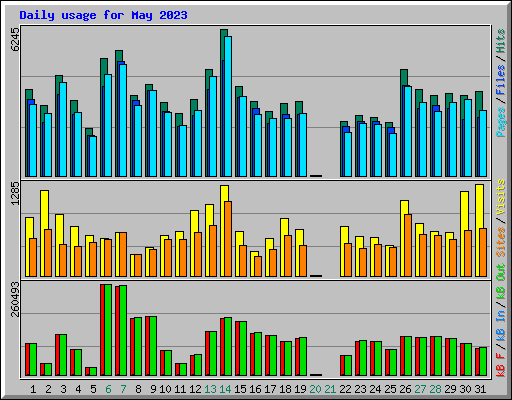Screen dimensions: 512x400
Task: Select green weekend day label 21
Action: [x=330, y=389]
